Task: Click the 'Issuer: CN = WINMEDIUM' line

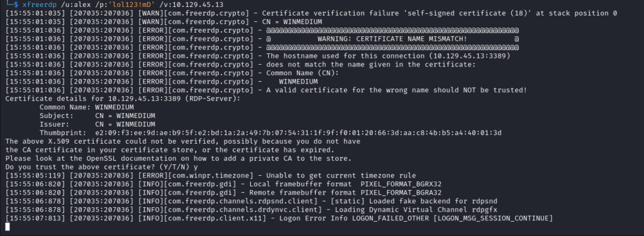Action: (x=97, y=124)
